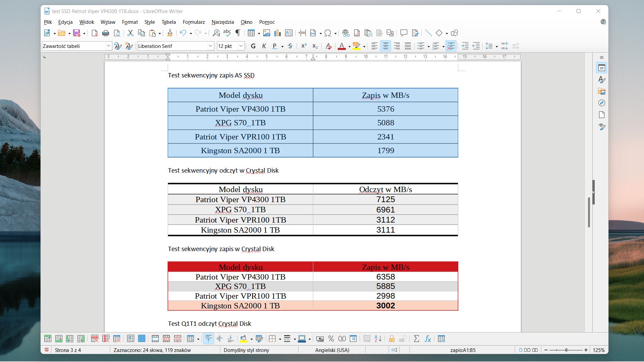Open the paragraph style dropdown
This screenshot has height=362, width=644.
click(108, 46)
